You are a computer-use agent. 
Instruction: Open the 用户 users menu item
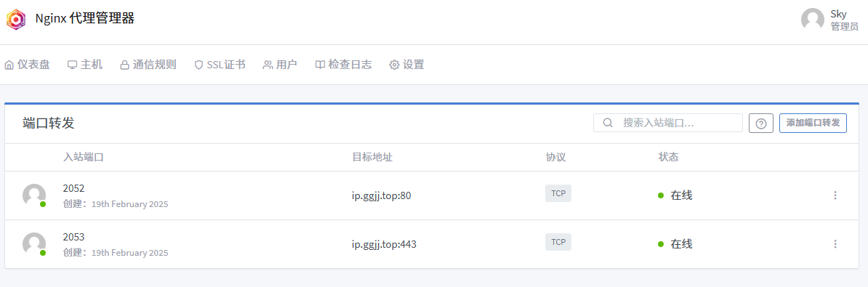coord(280,65)
